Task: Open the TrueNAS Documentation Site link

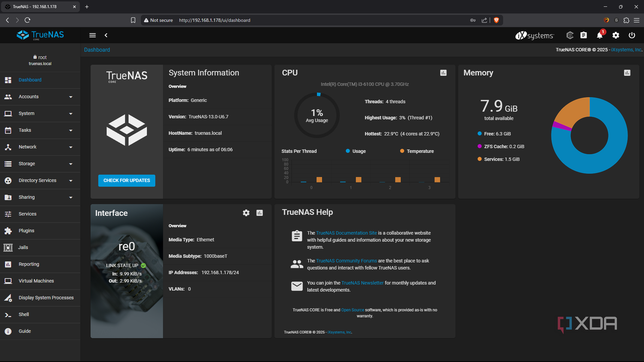Action: point(346,233)
